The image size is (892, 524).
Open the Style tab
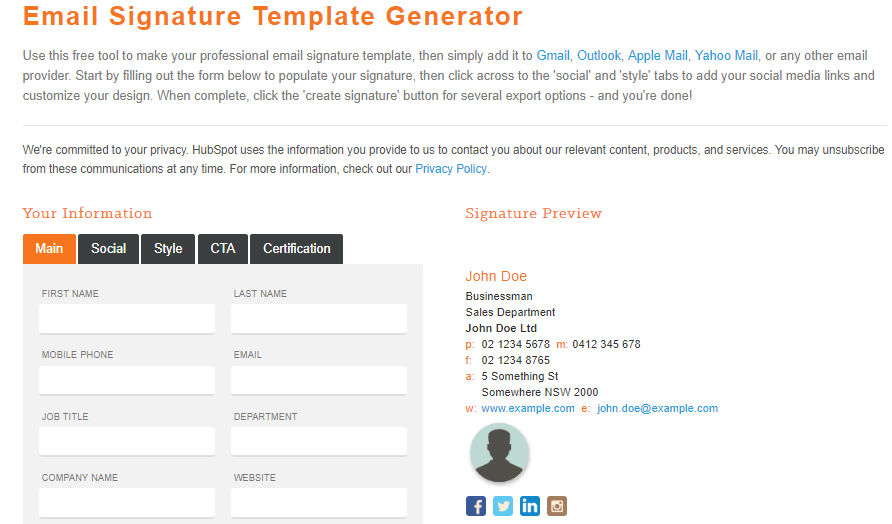click(x=168, y=249)
